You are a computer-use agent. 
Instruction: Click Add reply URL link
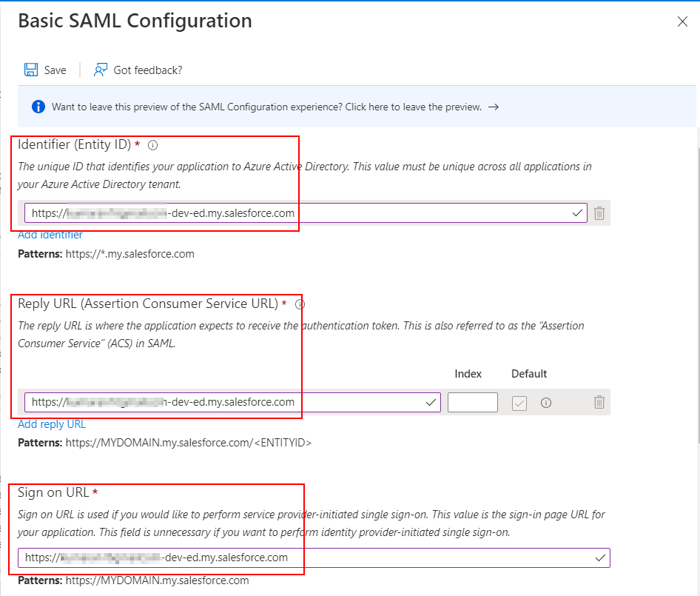pos(52,424)
